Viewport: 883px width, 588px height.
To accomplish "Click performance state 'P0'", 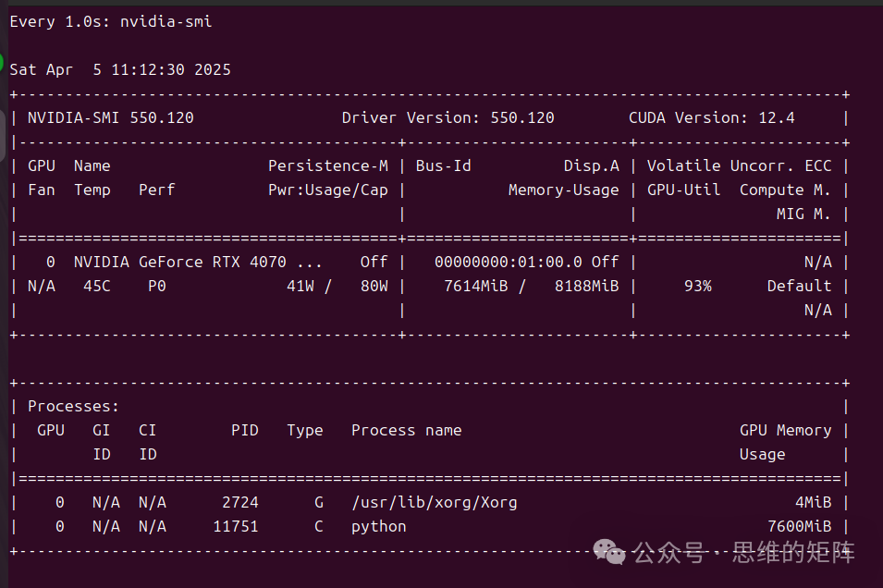I will pos(157,286).
